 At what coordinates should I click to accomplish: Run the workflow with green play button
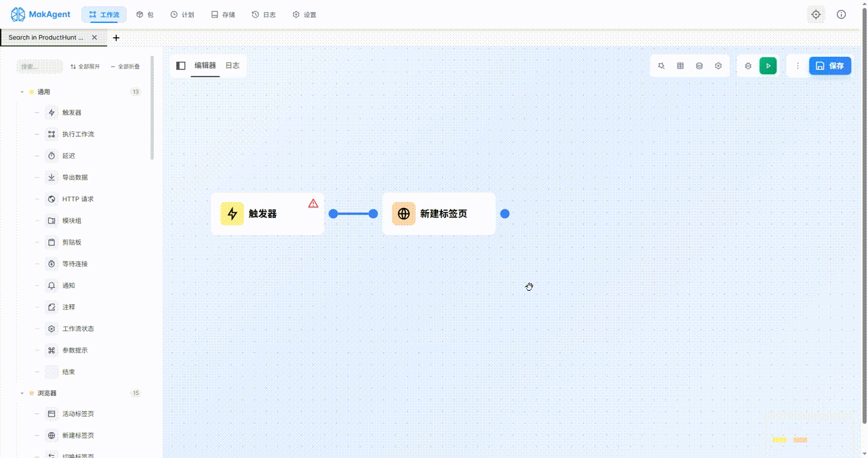click(768, 66)
